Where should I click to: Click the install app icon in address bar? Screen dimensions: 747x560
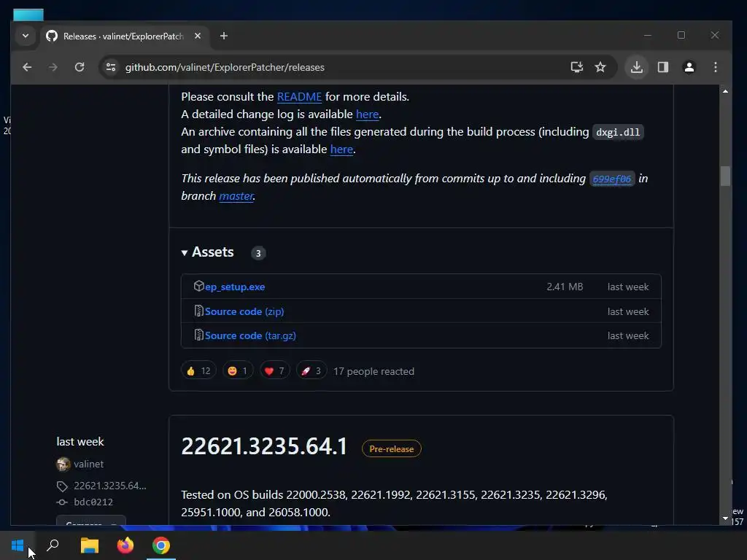click(576, 67)
